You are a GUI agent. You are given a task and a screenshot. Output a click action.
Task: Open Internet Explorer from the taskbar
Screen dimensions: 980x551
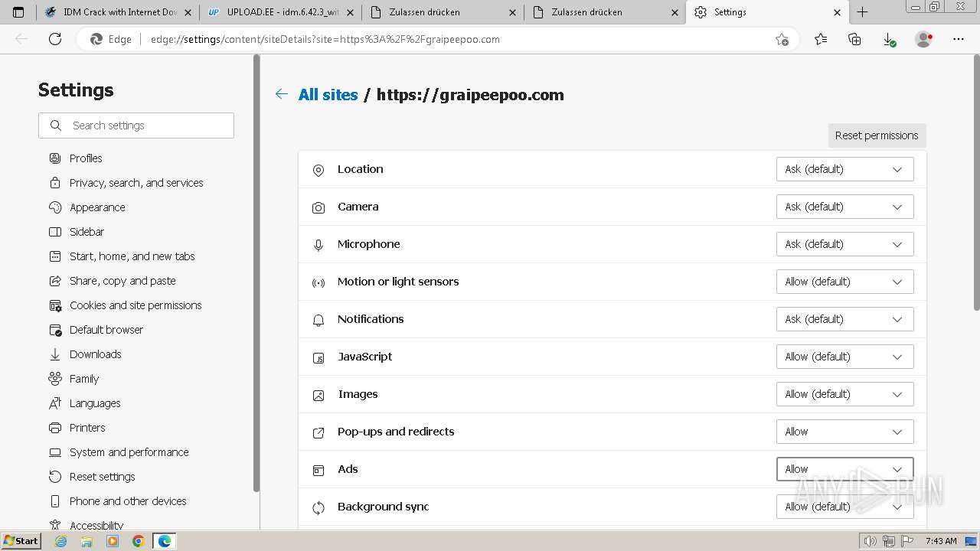[x=61, y=541]
